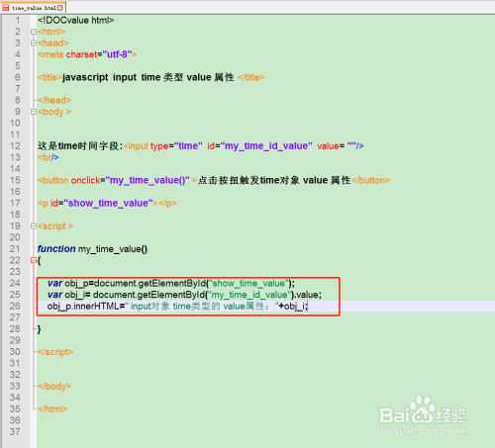The image size is (495, 448).
Task: Click the </html> closing tag on line 35
Action: (x=52, y=409)
